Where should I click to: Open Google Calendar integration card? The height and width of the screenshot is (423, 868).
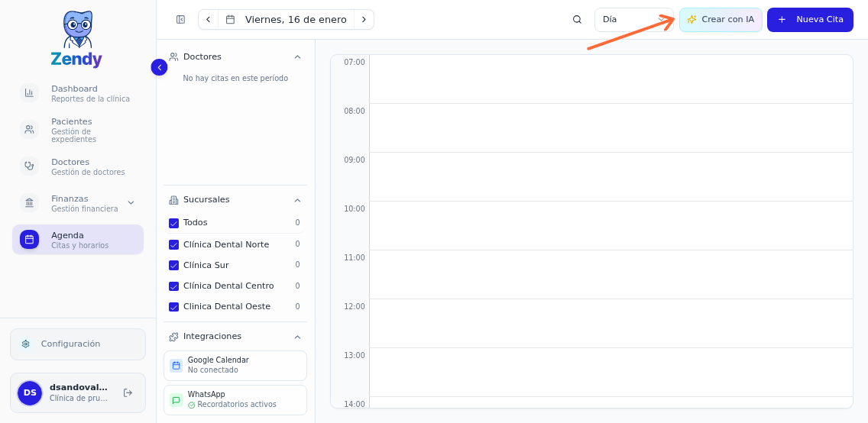pos(235,365)
